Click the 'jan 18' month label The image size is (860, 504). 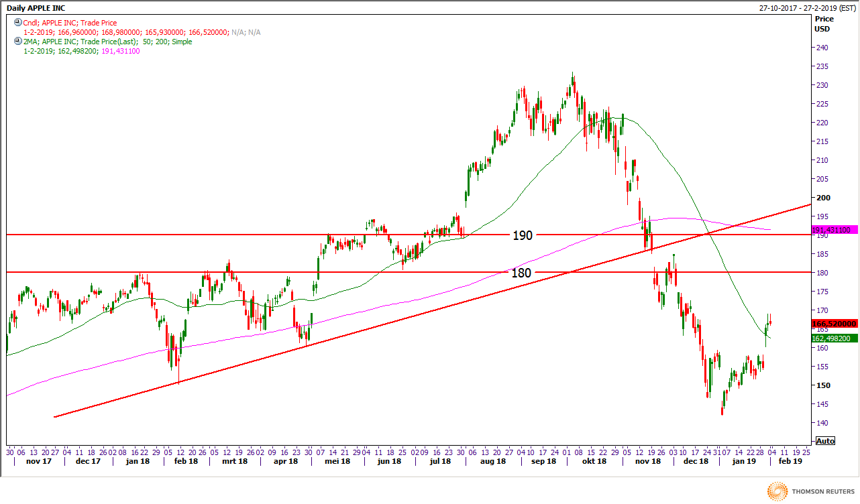[137, 461]
